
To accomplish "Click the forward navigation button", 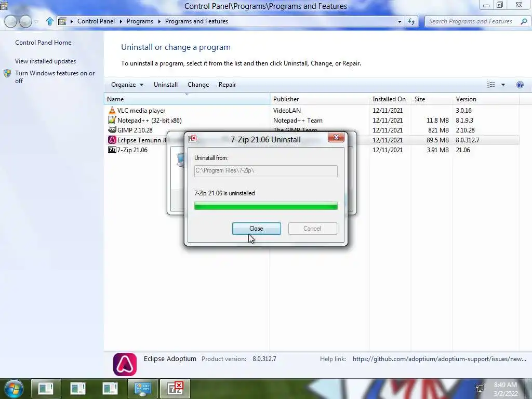I will coord(25,21).
